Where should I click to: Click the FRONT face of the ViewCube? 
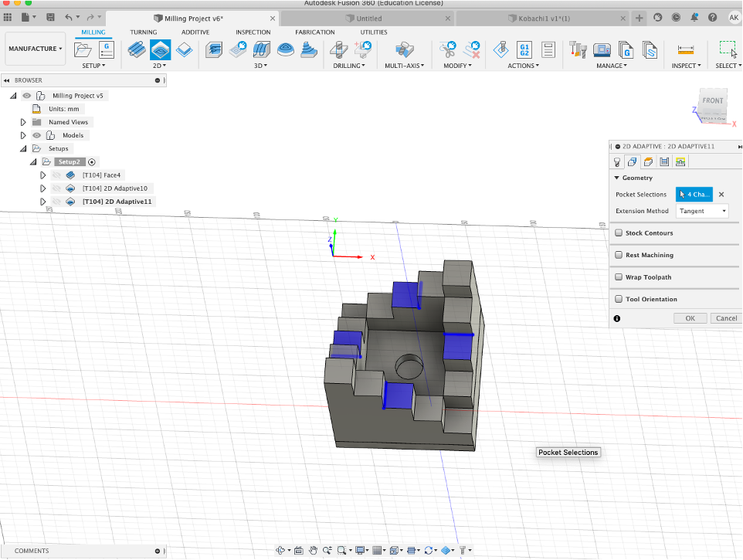click(712, 101)
